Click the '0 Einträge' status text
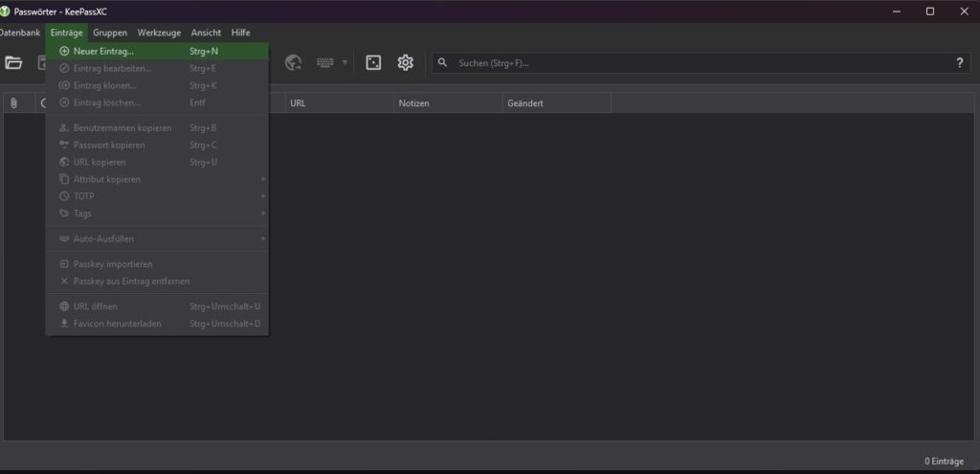 (944, 462)
